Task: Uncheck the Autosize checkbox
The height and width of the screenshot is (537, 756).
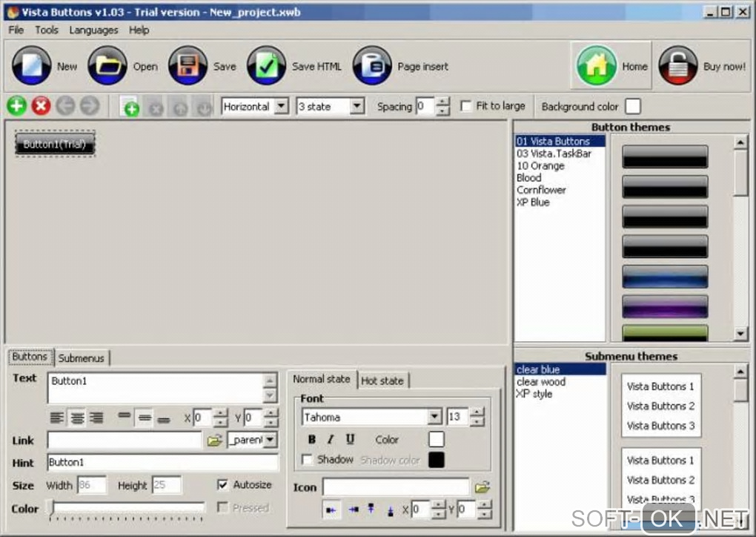Action: [222, 484]
